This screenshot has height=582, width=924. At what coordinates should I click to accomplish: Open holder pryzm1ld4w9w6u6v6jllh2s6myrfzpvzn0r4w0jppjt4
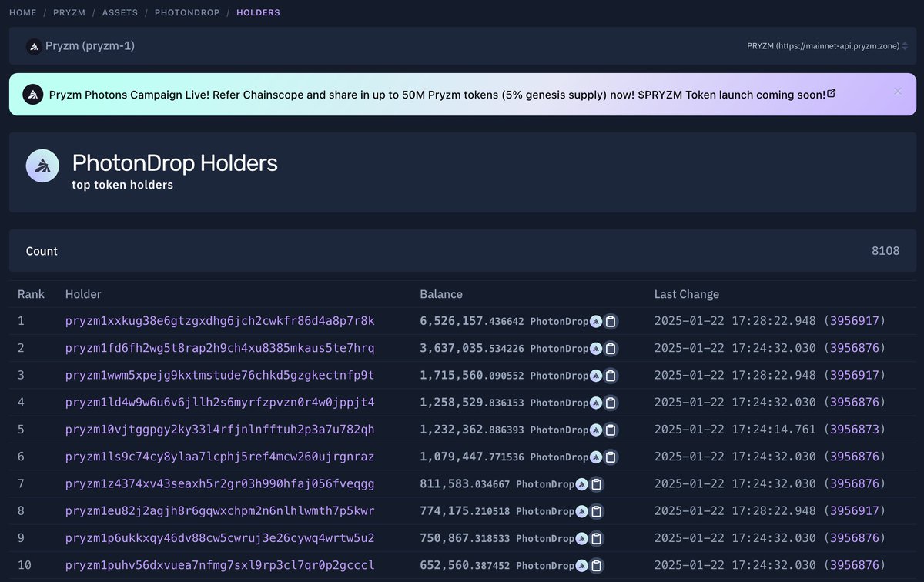point(220,403)
